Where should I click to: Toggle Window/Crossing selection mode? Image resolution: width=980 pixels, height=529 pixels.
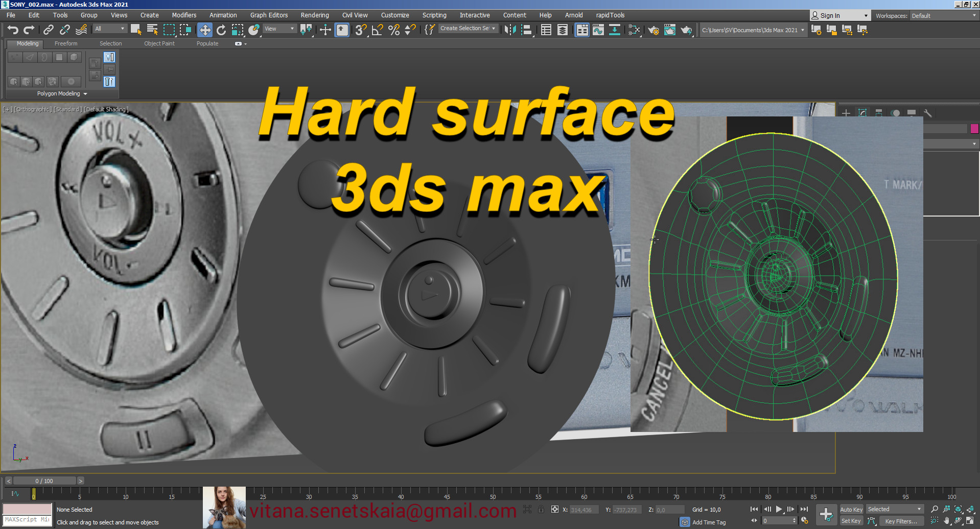pyautogui.click(x=185, y=30)
